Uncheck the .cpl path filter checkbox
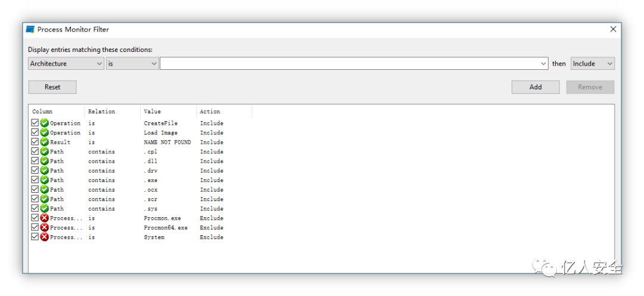Screen dimensions: 644x296 [x=35, y=152]
